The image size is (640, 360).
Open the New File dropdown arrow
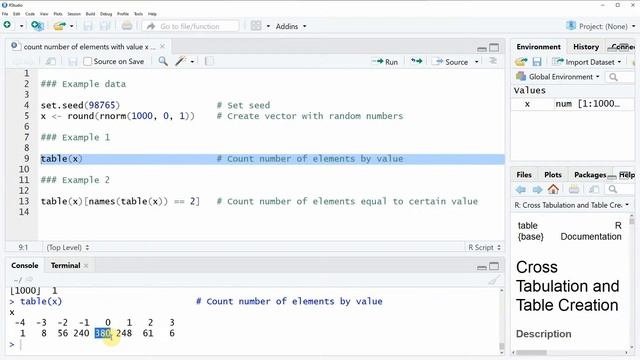[x=21, y=26]
